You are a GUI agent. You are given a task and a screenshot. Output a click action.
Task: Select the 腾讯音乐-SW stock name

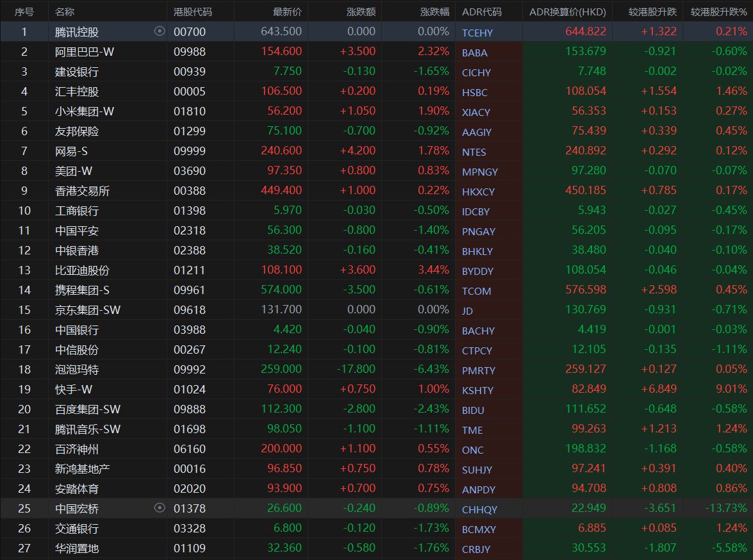tap(87, 429)
